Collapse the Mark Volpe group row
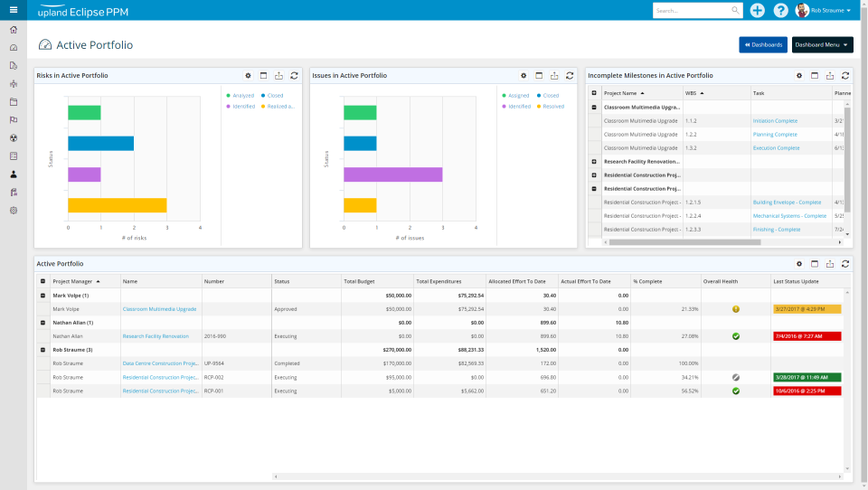The height and width of the screenshot is (490, 868). pyautogui.click(x=42, y=296)
